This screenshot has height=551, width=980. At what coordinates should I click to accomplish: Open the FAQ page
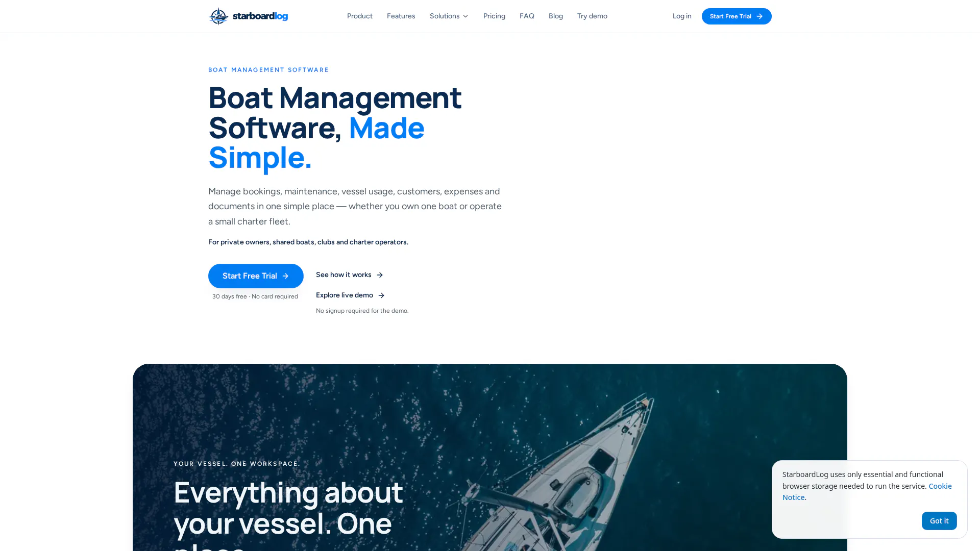point(527,16)
